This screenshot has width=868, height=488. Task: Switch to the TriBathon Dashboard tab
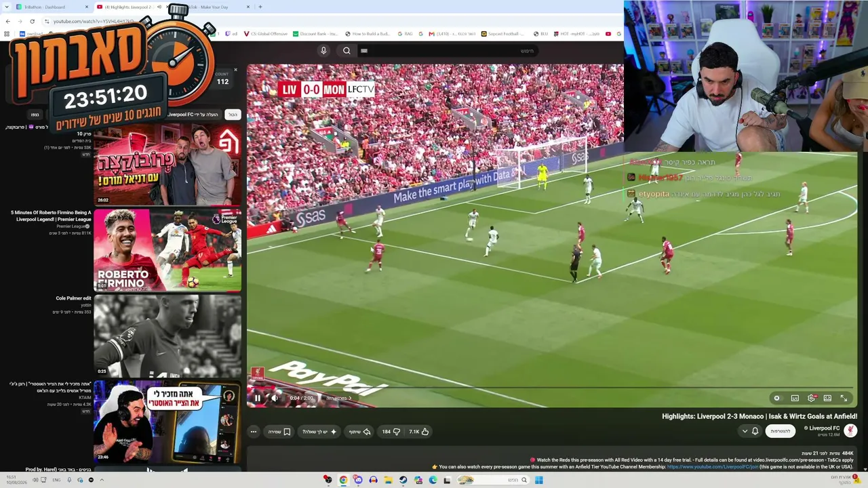click(x=52, y=7)
